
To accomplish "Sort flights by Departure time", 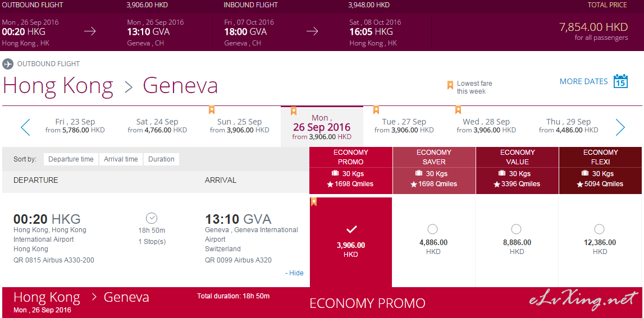I will point(71,159).
